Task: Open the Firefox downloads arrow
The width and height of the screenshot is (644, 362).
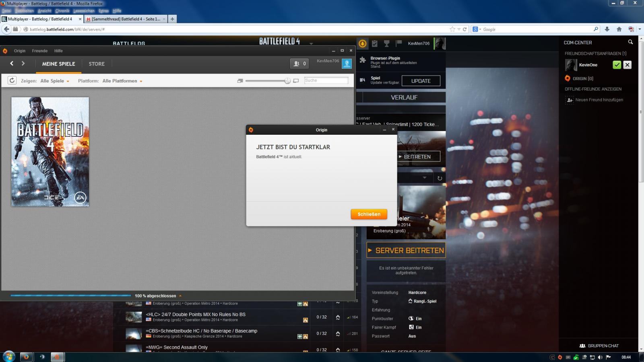Action: pos(607,29)
